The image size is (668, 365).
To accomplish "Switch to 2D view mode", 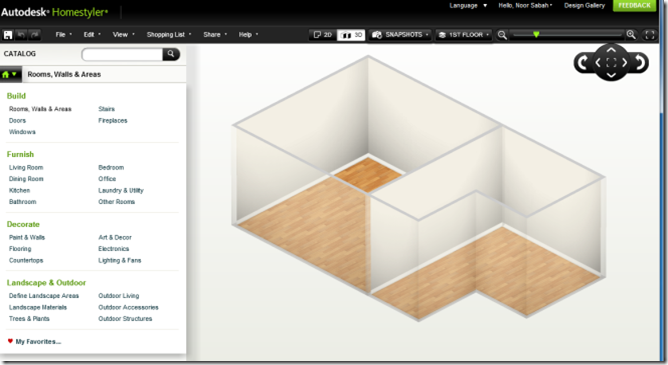I will tap(322, 35).
